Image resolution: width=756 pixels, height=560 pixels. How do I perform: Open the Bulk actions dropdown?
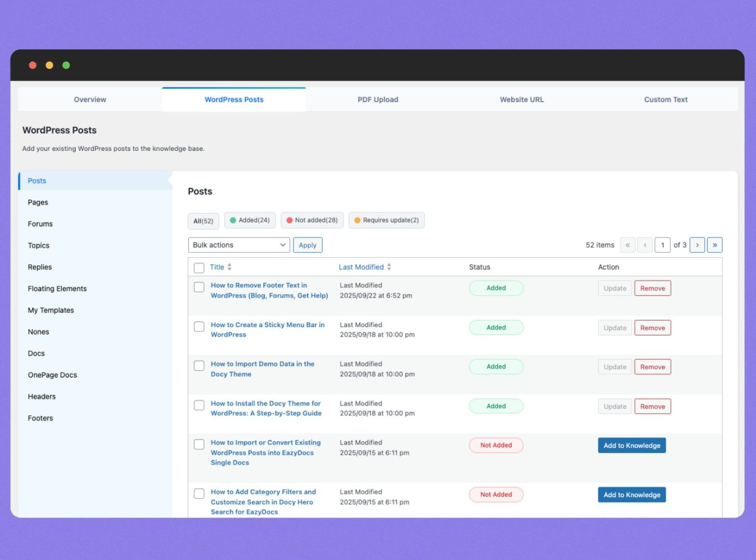coord(239,245)
